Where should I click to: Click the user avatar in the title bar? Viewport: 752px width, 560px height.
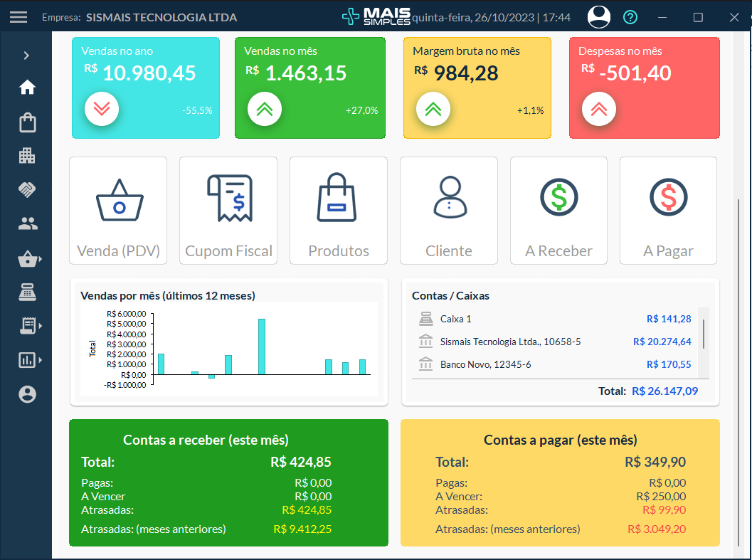click(x=598, y=17)
